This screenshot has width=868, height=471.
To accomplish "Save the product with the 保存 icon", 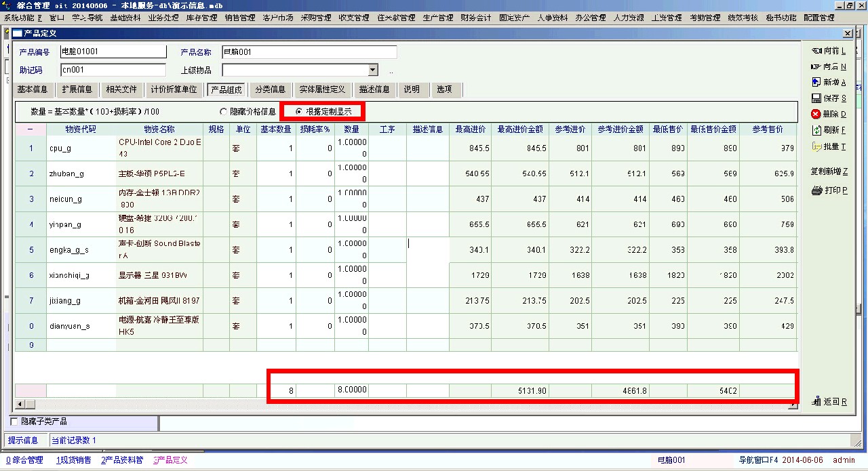I will pos(816,98).
